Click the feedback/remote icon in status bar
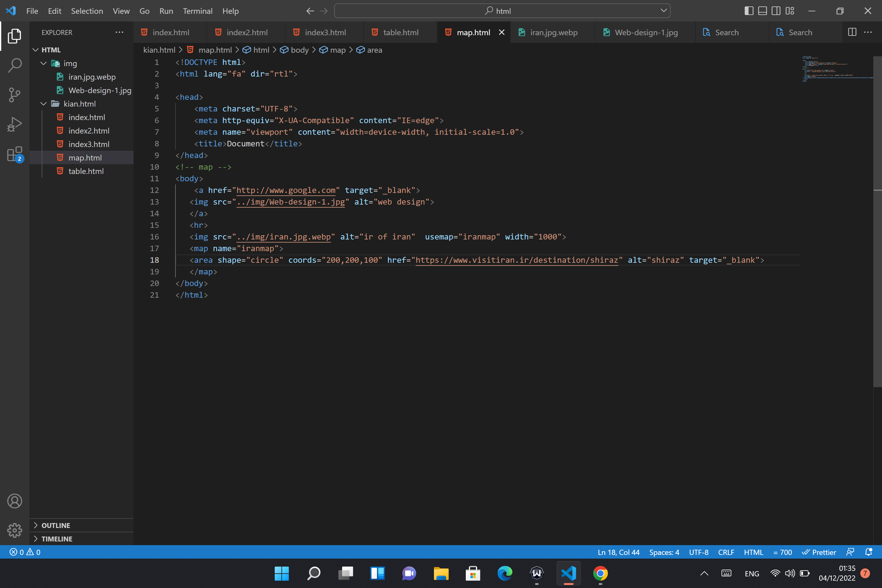 850,552
